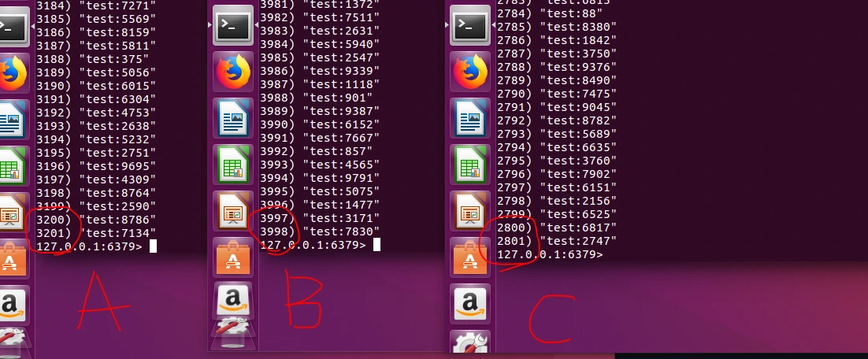Click the Amazon icon in window A's dock

click(x=12, y=305)
